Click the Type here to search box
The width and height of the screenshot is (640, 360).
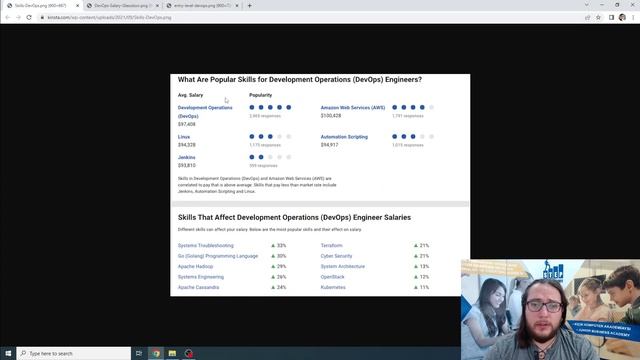[74, 353]
